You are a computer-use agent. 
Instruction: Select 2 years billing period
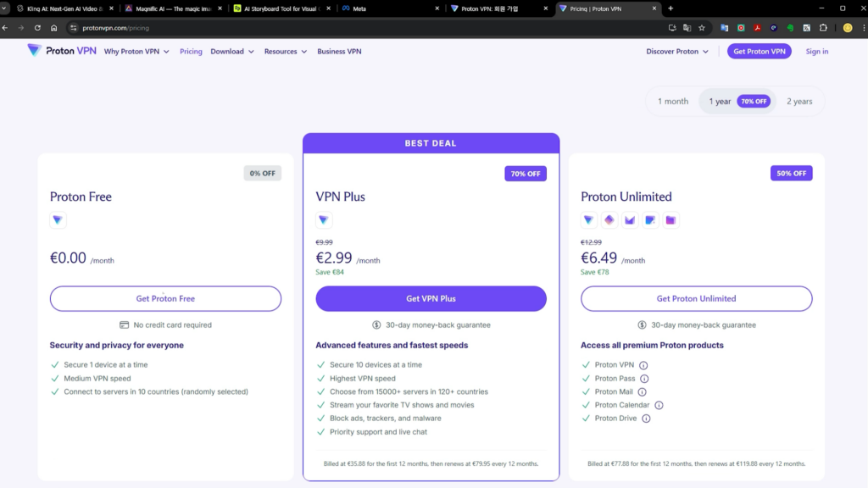point(799,102)
